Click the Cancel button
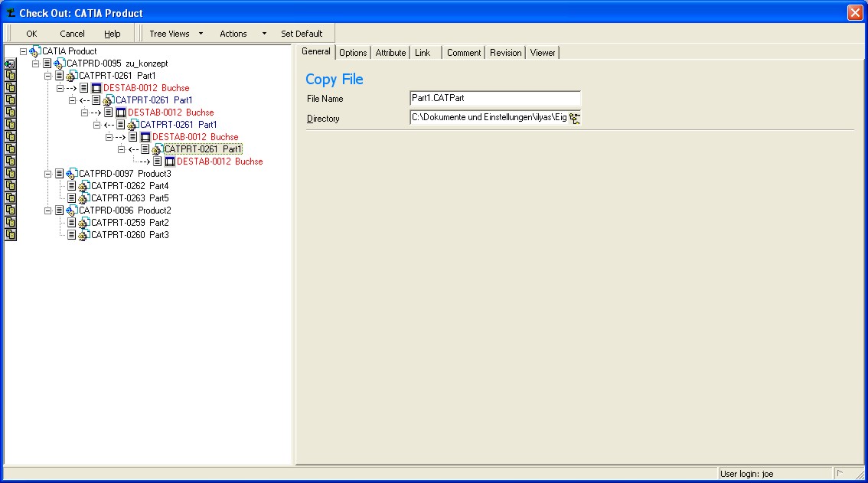The image size is (868, 483). pyautogui.click(x=72, y=34)
